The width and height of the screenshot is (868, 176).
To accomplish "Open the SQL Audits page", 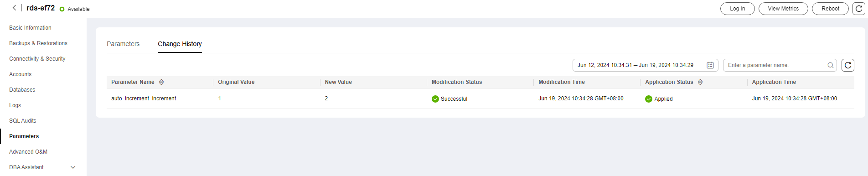I will [x=23, y=121].
